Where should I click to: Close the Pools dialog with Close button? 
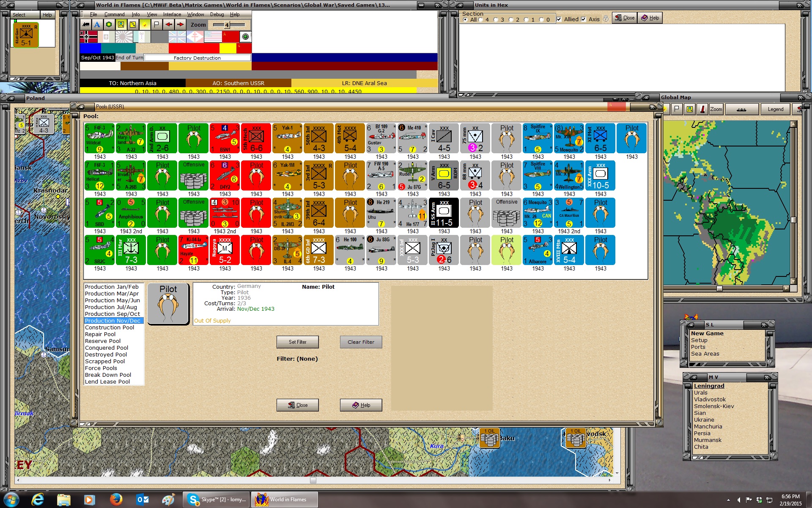(x=298, y=405)
